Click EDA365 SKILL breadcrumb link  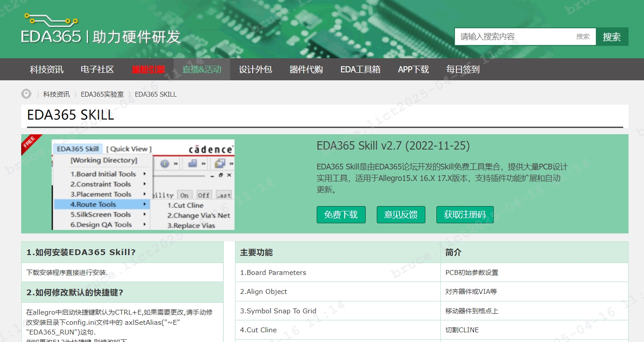(x=155, y=94)
